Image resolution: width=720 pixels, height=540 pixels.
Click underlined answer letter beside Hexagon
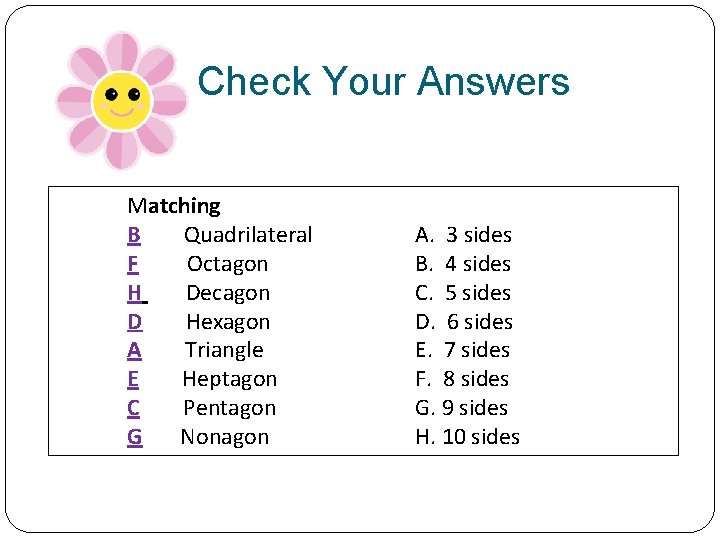click(x=135, y=322)
